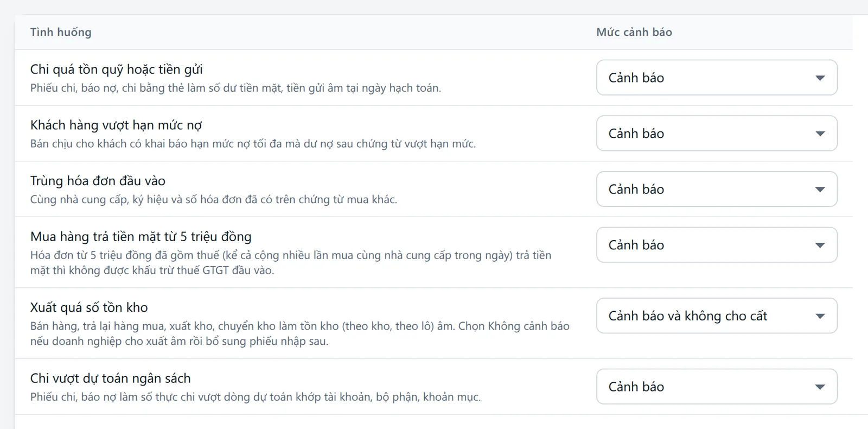The height and width of the screenshot is (429, 868).
Task: Open the 'Cảnh báo và không cho cất' dropdown
Action: click(717, 316)
